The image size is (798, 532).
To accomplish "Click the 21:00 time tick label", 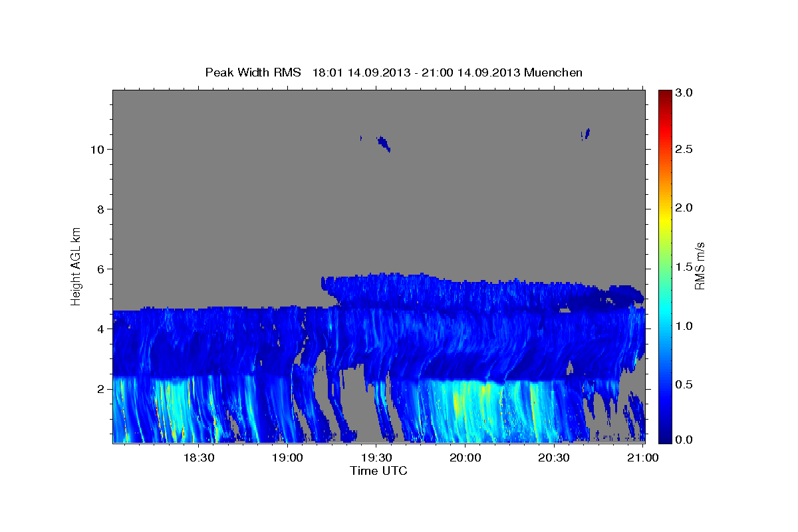I will (642, 458).
